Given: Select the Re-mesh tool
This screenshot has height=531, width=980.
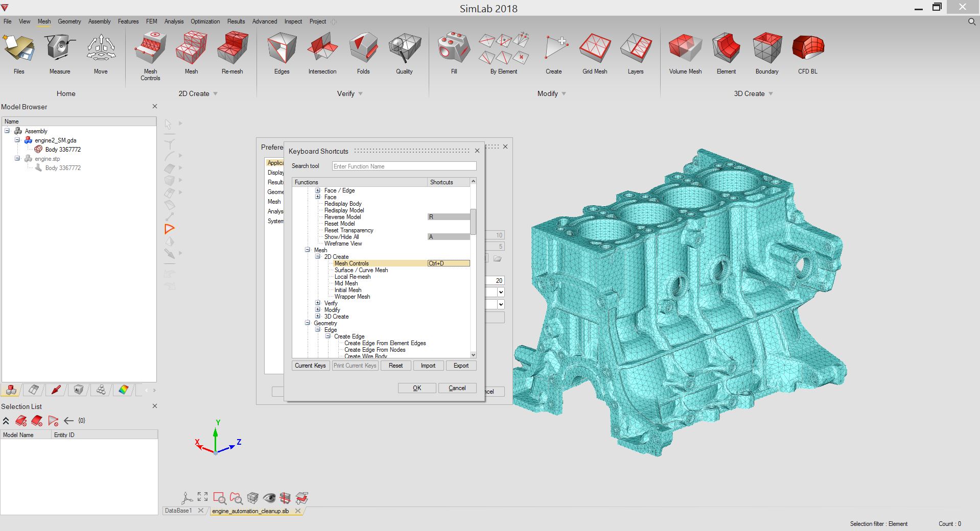Looking at the screenshot, I should [x=232, y=54].
